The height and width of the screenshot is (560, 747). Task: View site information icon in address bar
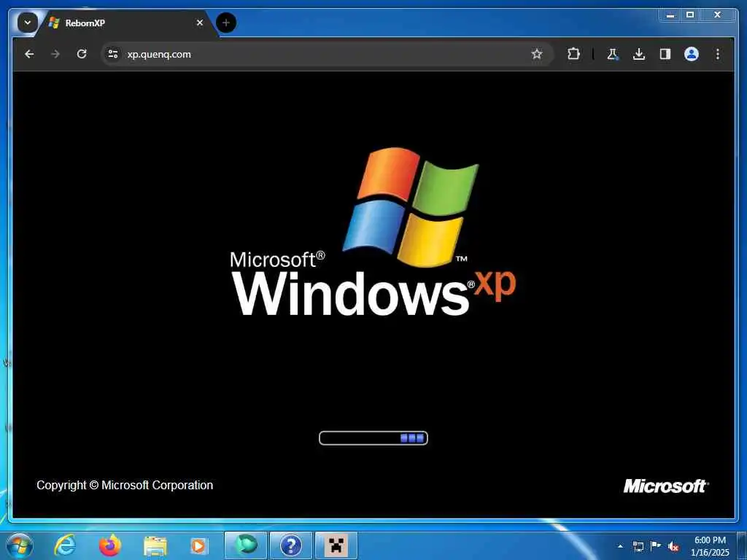113,54
